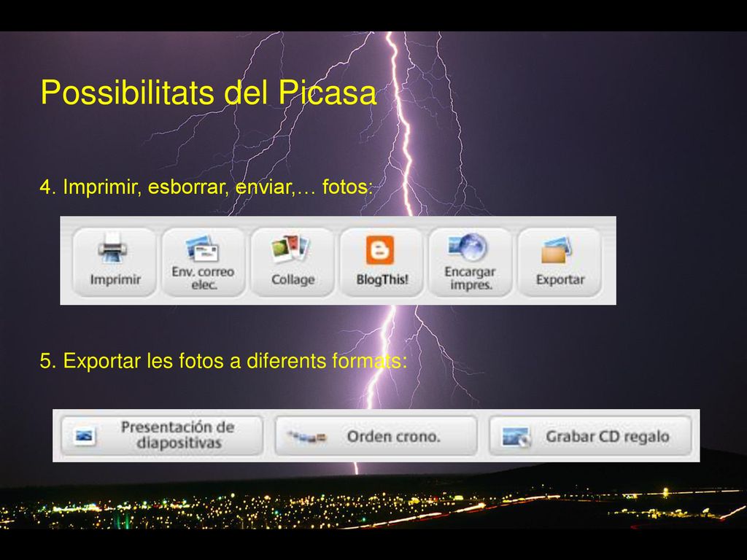Open Encargar impres. globe button
Viewport: 747px width, 560px height.
point(471,262)
